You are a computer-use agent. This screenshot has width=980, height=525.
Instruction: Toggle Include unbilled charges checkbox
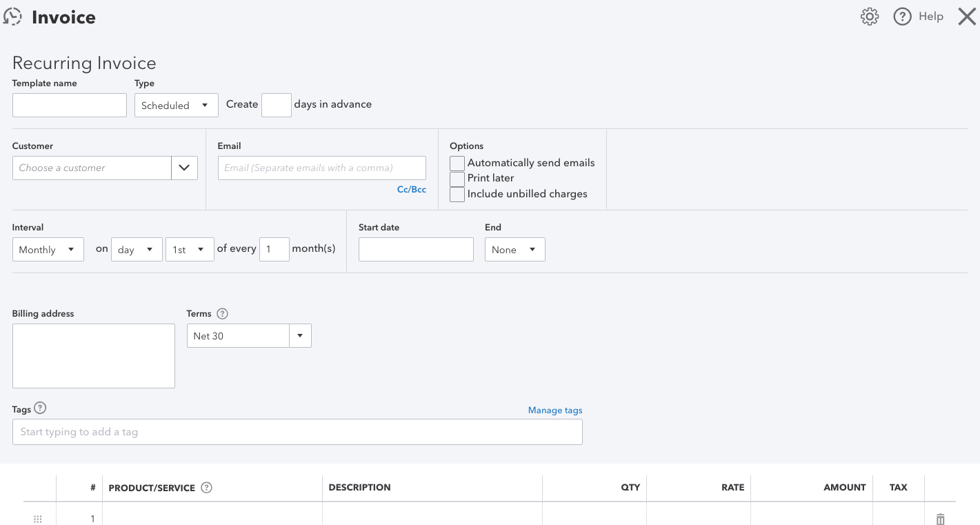tap(457, 195)
